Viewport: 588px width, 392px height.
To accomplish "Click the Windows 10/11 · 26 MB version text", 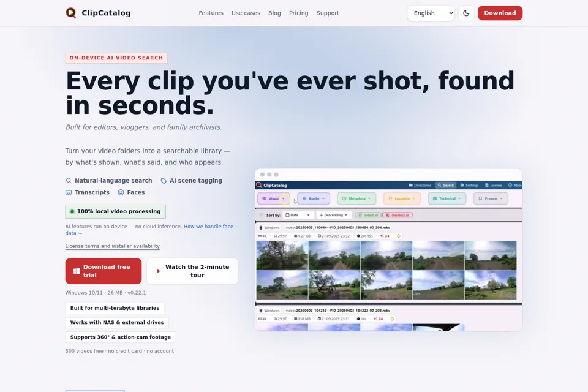I will pyautogui.click(x=106, y=293).
